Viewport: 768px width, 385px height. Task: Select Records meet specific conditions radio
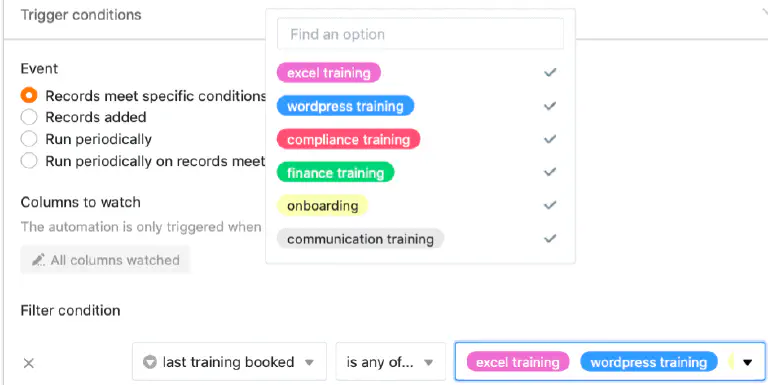tap(29, 96)
